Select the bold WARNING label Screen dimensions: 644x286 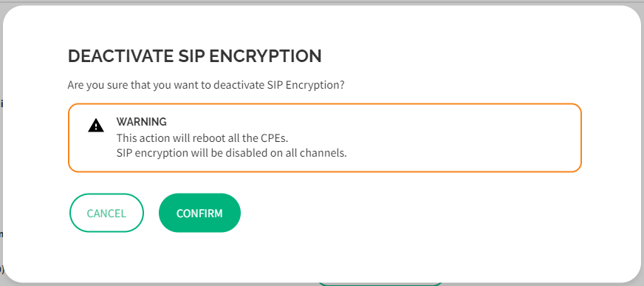tap(141, 122)
